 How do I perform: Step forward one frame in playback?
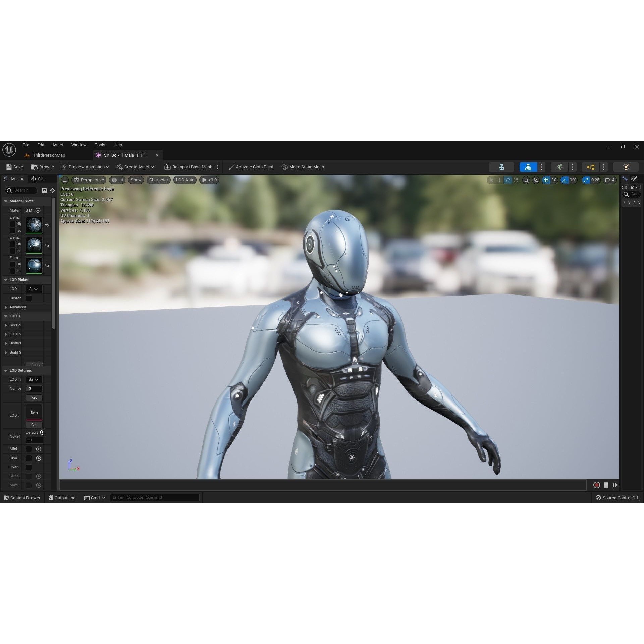coord(615,485)
